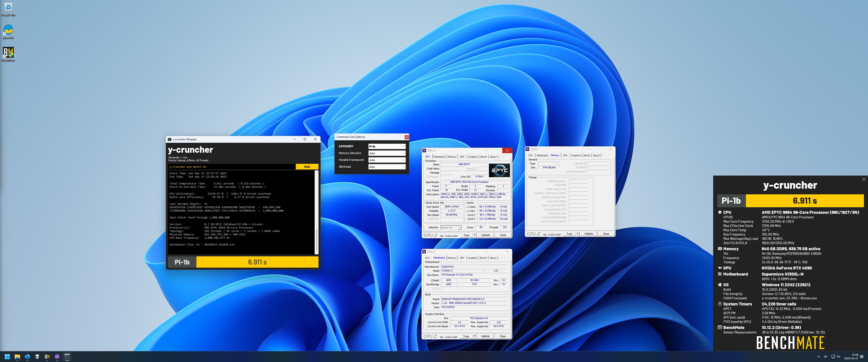Show hidden system tray icons chevron

819,356
